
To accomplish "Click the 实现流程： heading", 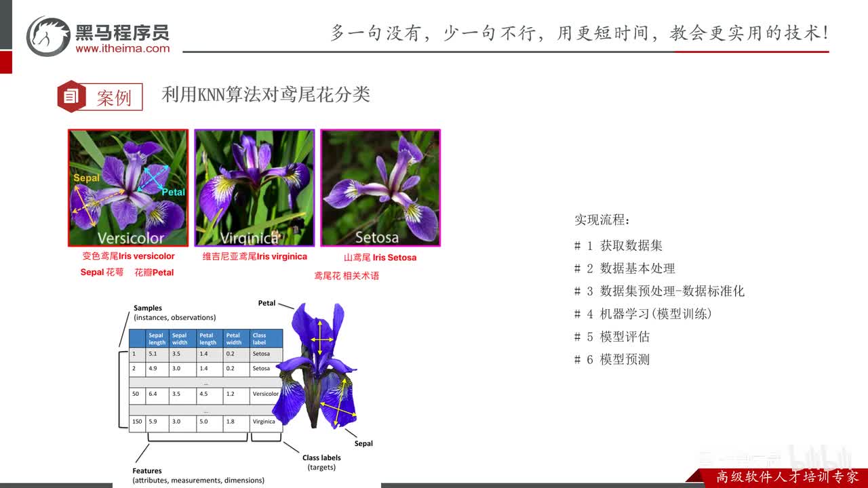I will tap(602, 220).
